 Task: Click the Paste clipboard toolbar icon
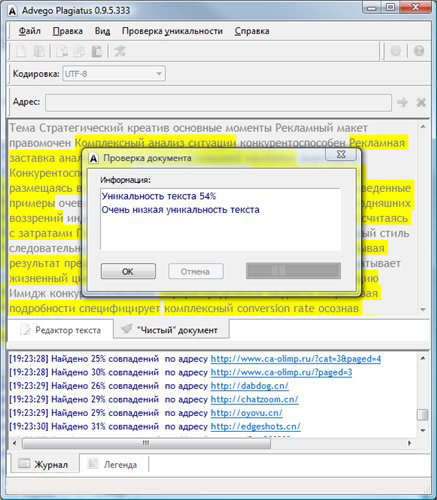pos(97,51)
